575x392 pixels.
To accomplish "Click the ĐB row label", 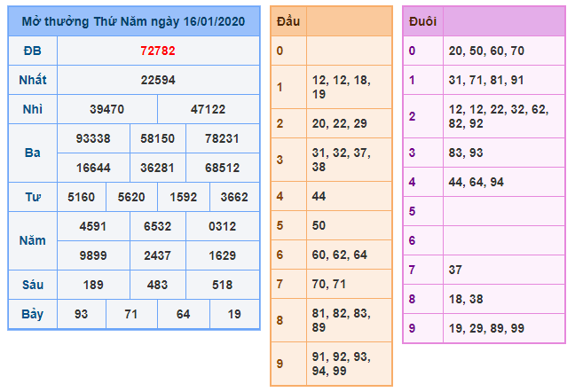I will coord(33,51).
